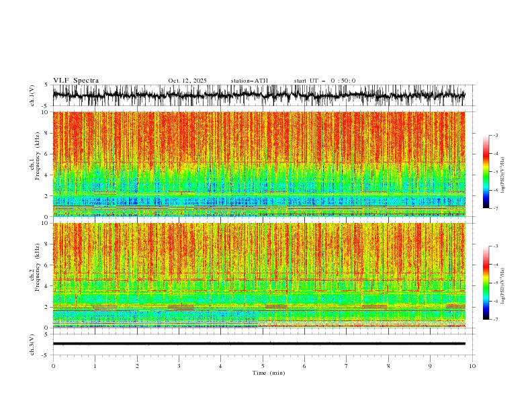
Task: Click the "ch.3(V)" waveform axis label
Action: 32,345
